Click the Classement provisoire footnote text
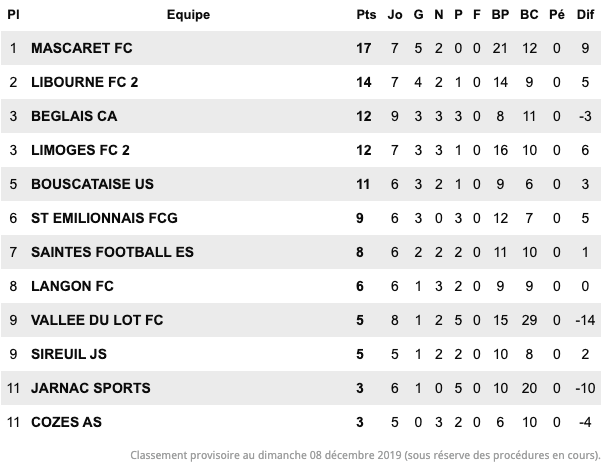Viewport: 610px width, 470px height. [365, 455]
